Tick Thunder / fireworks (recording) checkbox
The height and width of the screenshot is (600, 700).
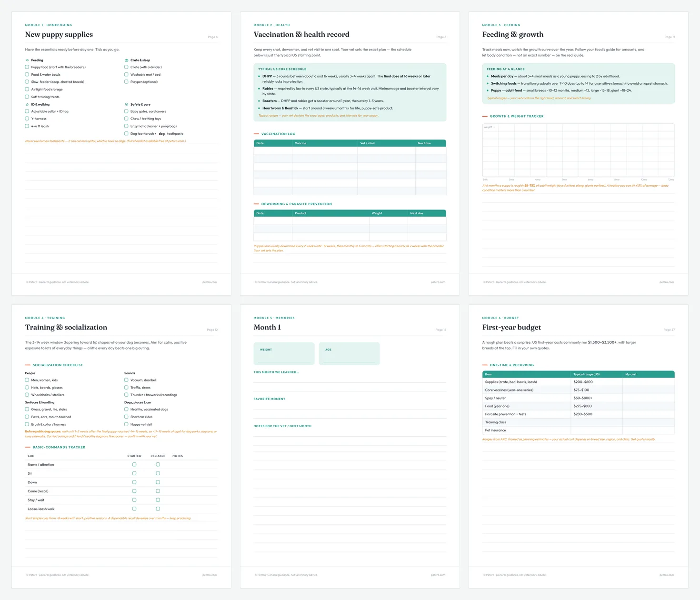pyautogui.click(x=126, y=395)
